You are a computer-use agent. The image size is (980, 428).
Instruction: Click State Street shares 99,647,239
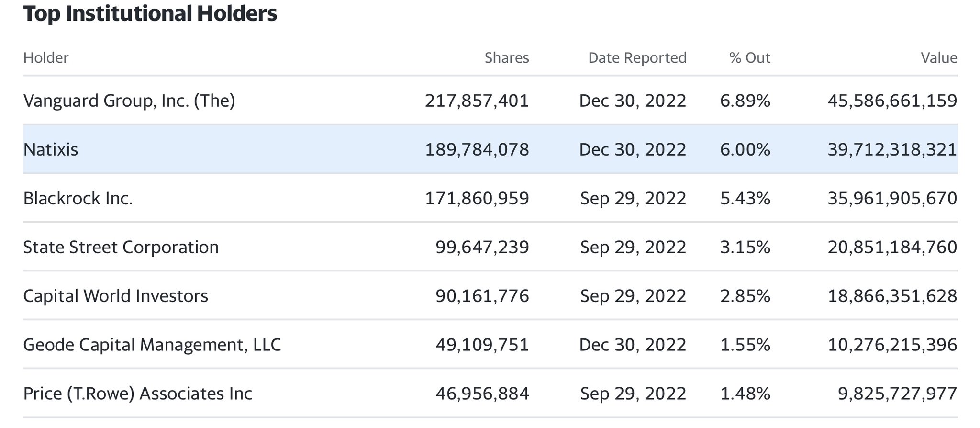482,248
